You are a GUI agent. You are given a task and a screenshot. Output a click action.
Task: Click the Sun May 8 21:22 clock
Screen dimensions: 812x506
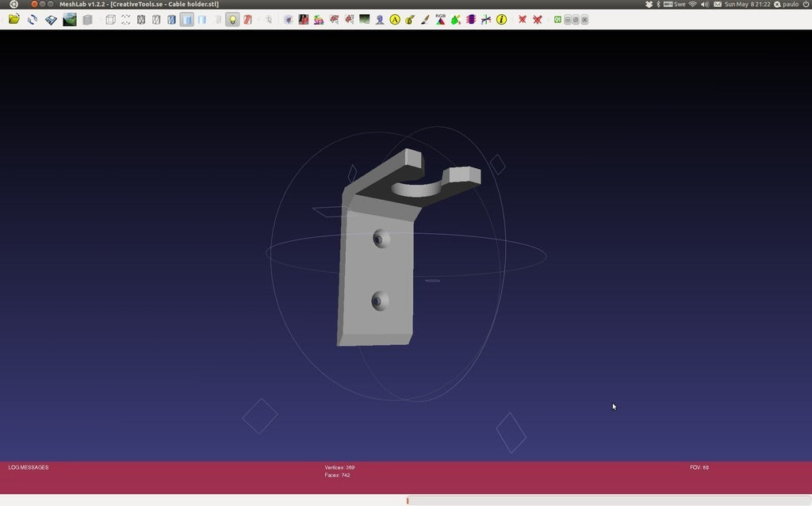pos(746,4)
